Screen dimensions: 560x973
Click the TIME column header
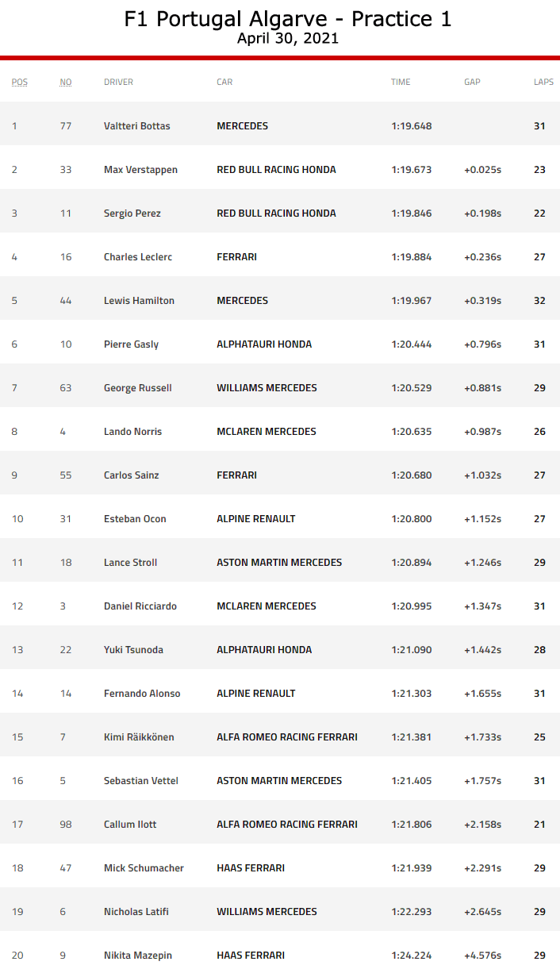(x=400, y=82)
